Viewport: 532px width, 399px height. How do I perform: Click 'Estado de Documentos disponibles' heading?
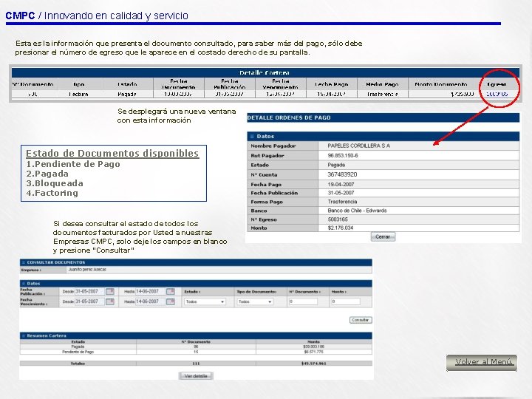(x=112, y=154)
